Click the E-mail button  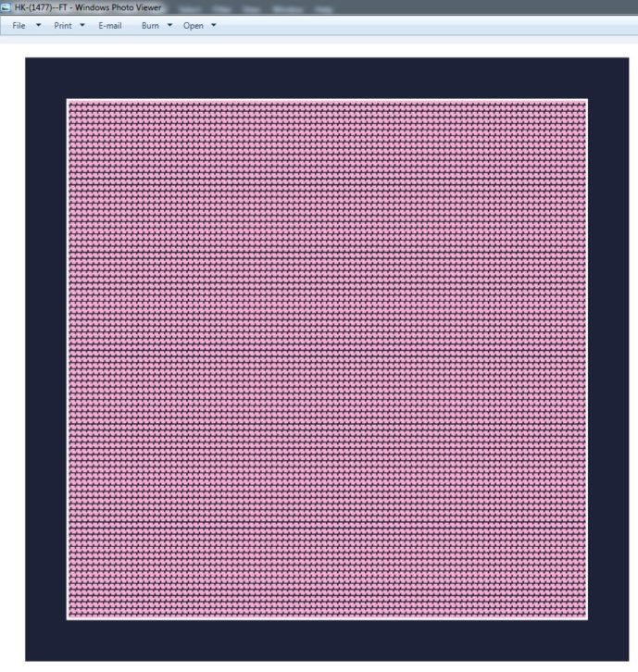click(110, 26)
